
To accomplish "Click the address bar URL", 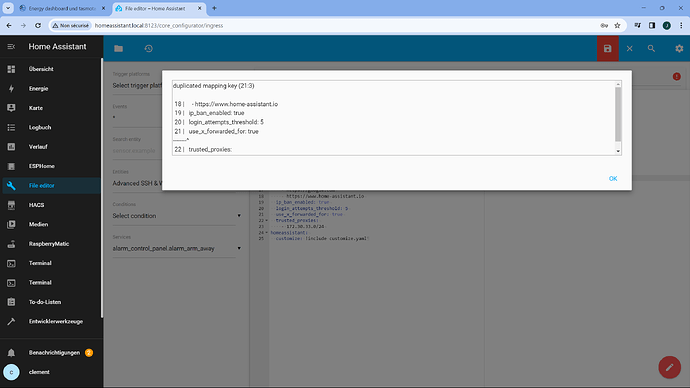I will (x=159, y=26).
